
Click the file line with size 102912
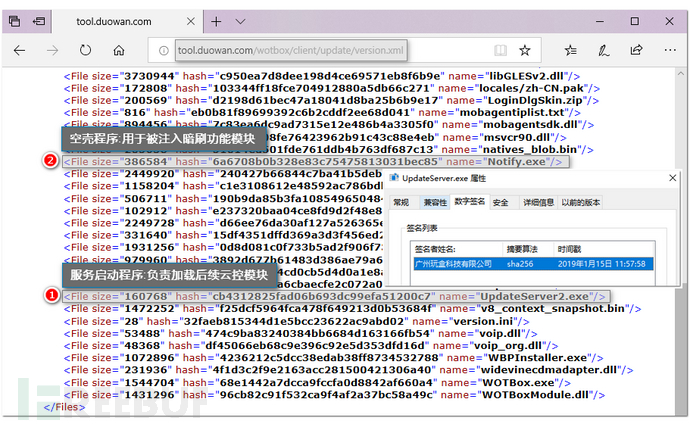tap(223, 211)
